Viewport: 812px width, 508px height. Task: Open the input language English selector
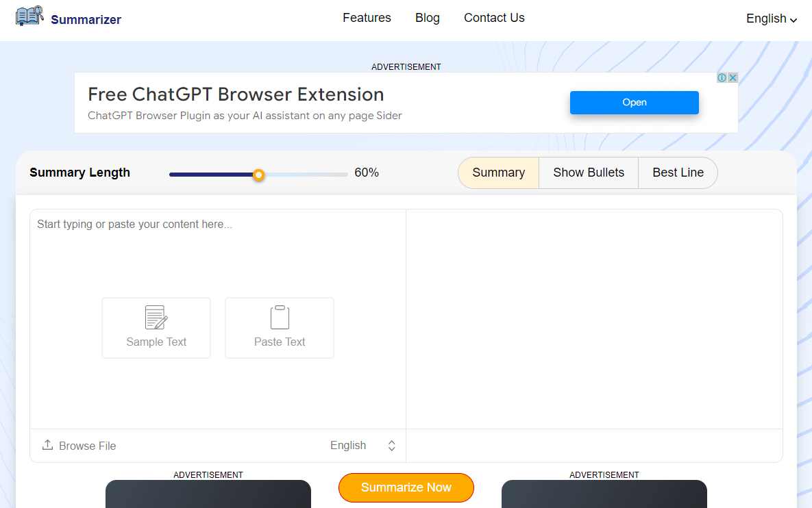[363, 446]
